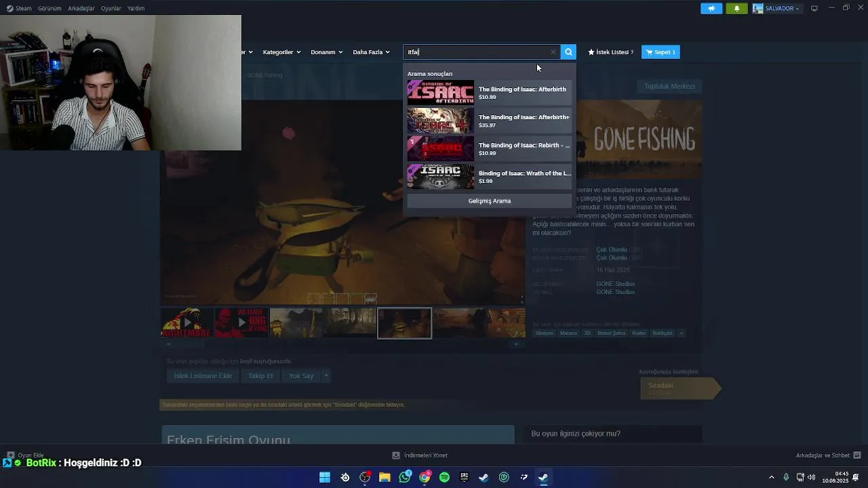Open the Oyunlar menu
Image resolution: width=868 pixels, height=488 pixels.
click(111, 8)
